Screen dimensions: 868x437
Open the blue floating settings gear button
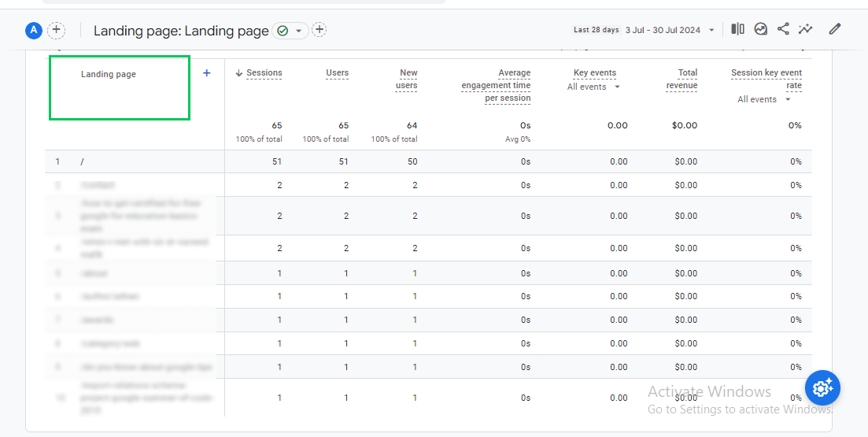tap(822, 387)
